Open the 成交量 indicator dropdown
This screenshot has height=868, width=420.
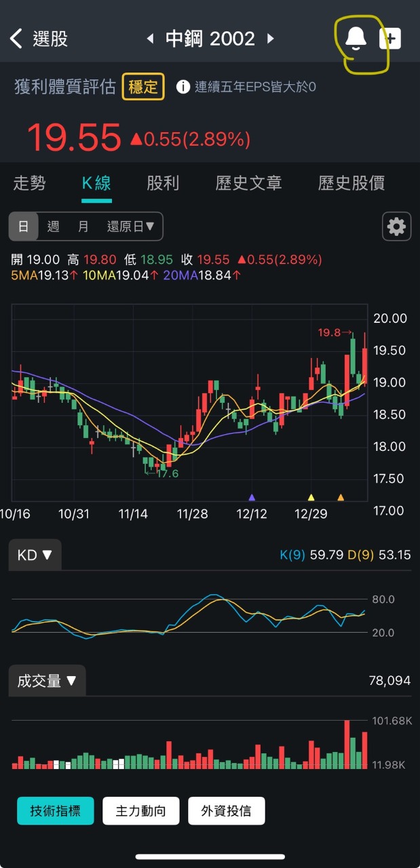(x=47, y=681)
